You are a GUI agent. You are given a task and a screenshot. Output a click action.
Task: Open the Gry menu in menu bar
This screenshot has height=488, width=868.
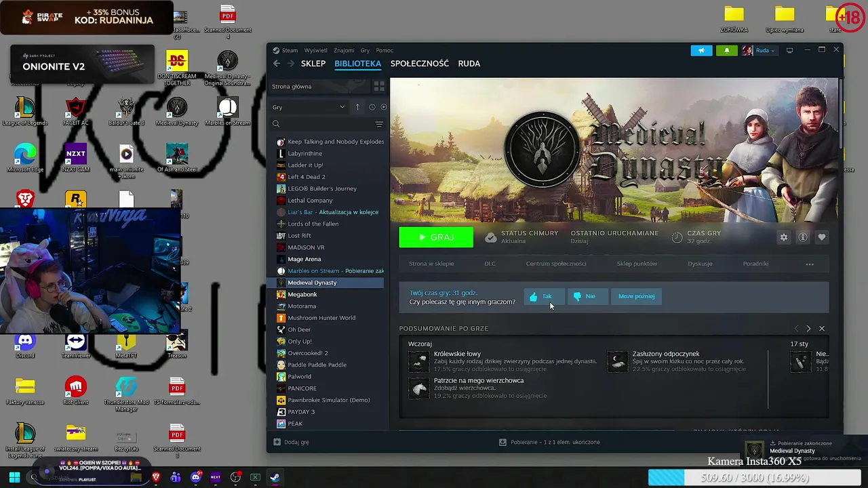pos(365,50)
